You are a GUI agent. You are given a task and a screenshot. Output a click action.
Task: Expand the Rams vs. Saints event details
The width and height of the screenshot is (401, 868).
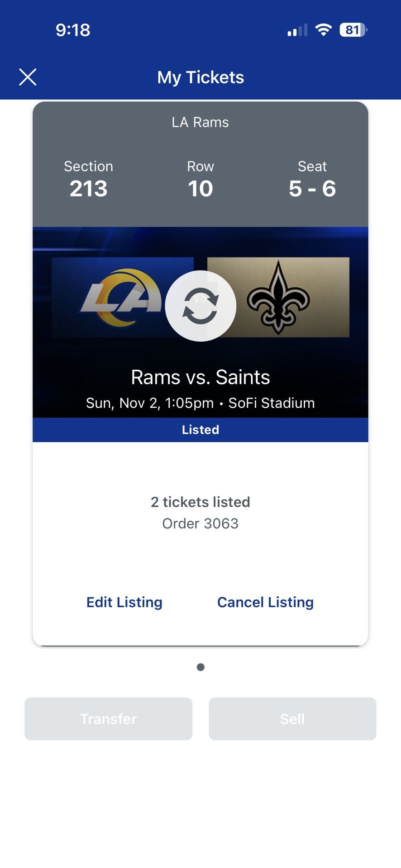(x=200, y=377)
